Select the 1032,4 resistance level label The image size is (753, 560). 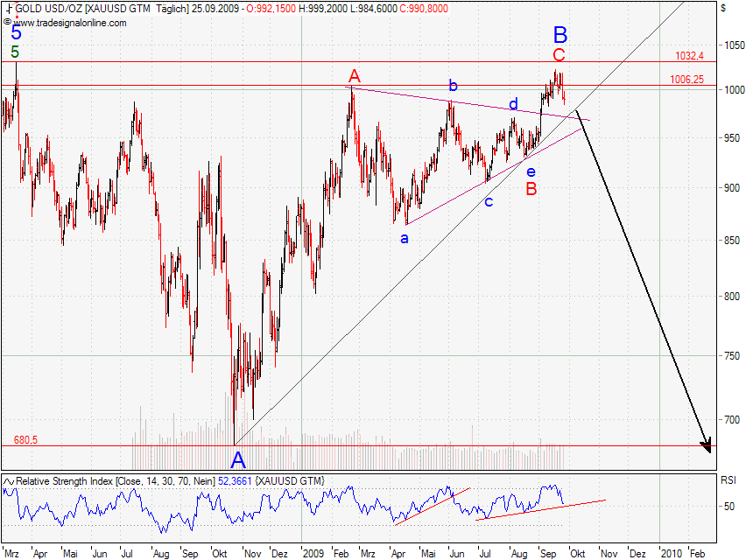tap(689, 56)
